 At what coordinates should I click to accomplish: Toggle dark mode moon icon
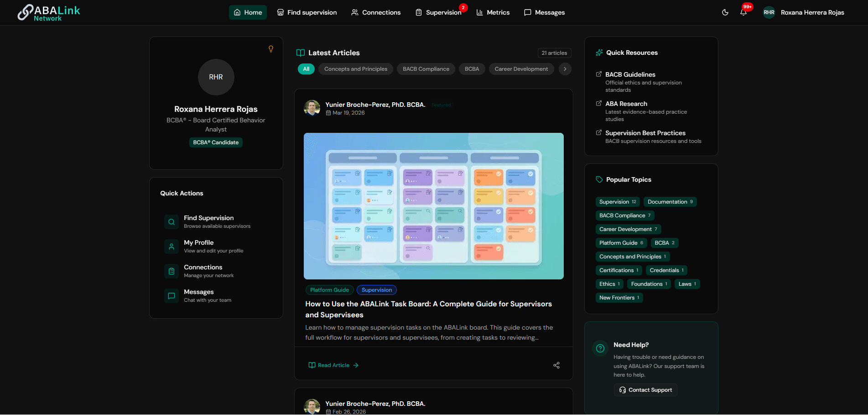click(725, 12)
